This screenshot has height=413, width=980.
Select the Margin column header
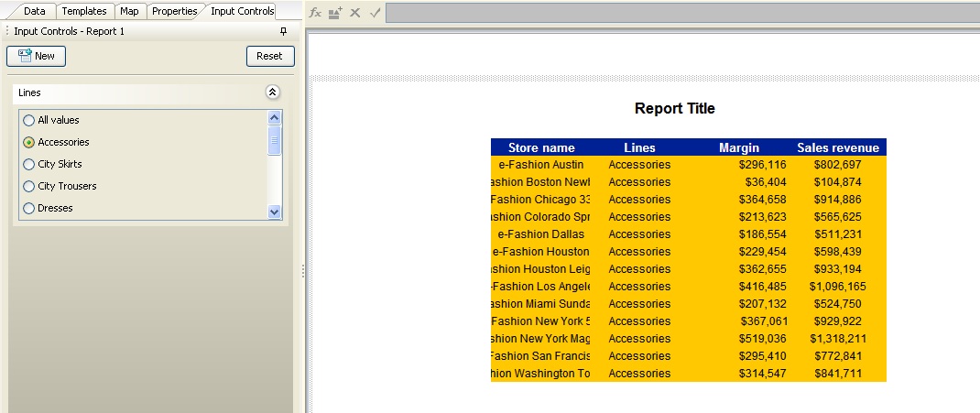point(739,148)
